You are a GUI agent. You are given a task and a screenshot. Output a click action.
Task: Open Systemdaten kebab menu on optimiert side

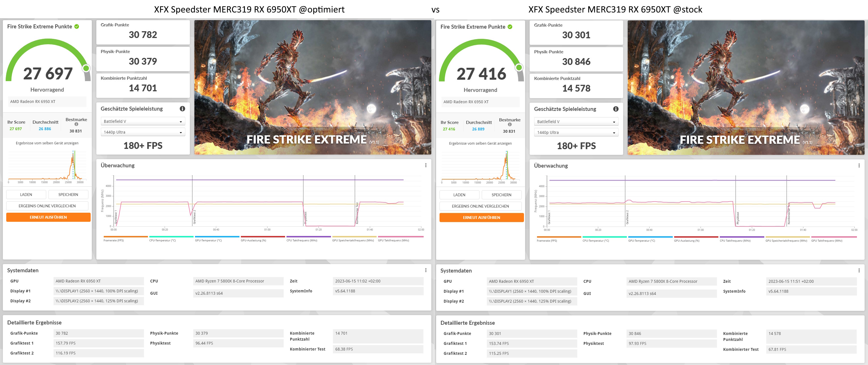pyautogui.click(x=426, y=270)
